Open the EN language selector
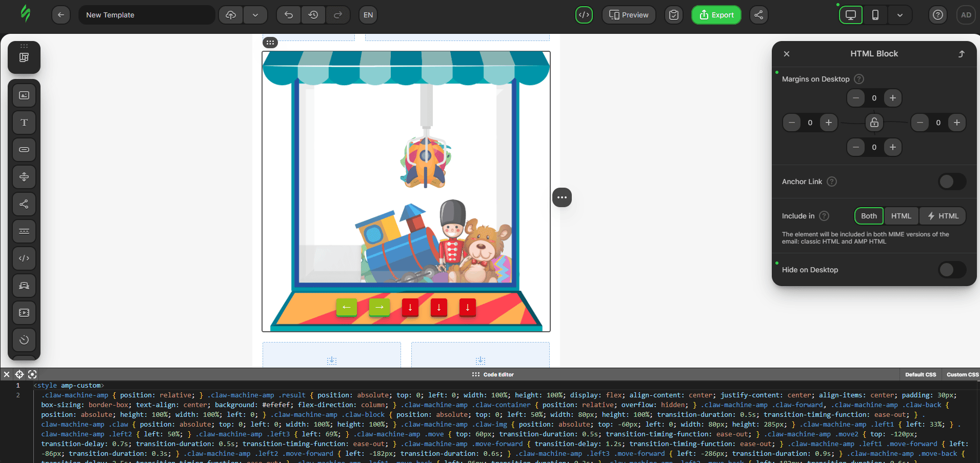Image resolution: width=980 pixels, height=463 pixels. (x=368, y=15)
